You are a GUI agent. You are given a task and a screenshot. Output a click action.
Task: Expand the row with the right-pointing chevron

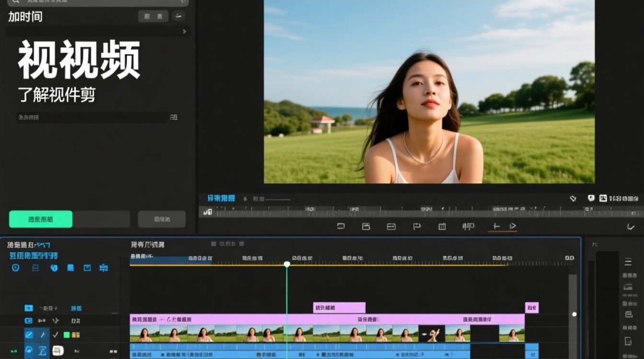(184, 32)
